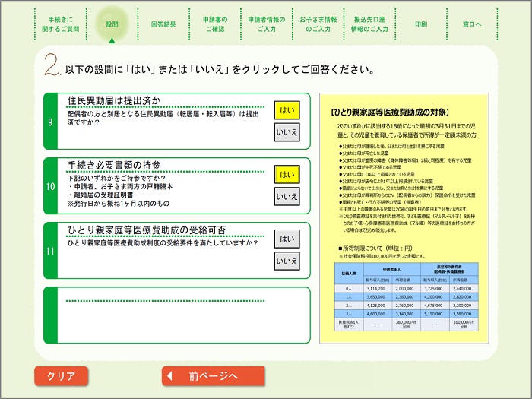Choose はい for question 10 手続き必要書類の持参

287,174
